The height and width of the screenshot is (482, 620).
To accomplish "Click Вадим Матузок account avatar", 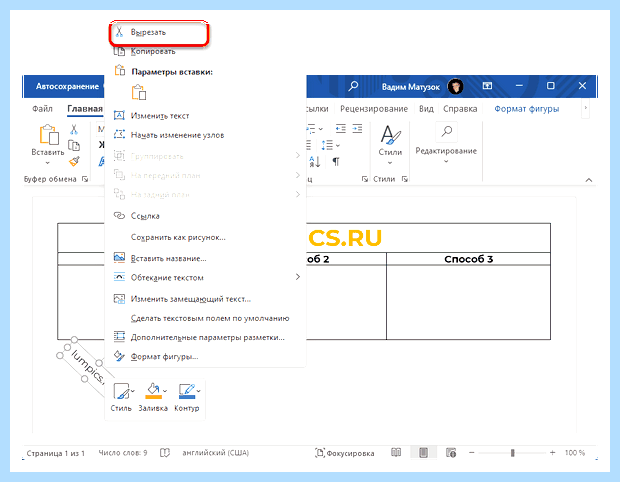I will (x=456, y=86).
